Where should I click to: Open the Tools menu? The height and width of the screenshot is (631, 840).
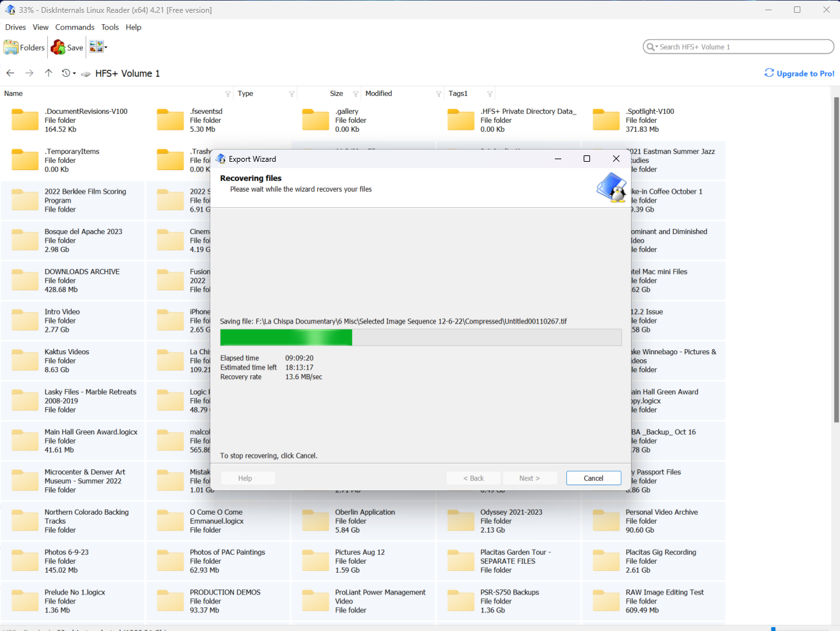click(110, 27)
